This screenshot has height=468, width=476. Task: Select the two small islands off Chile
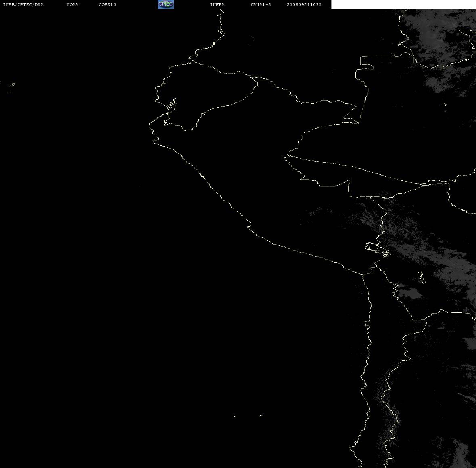(247, 416)
